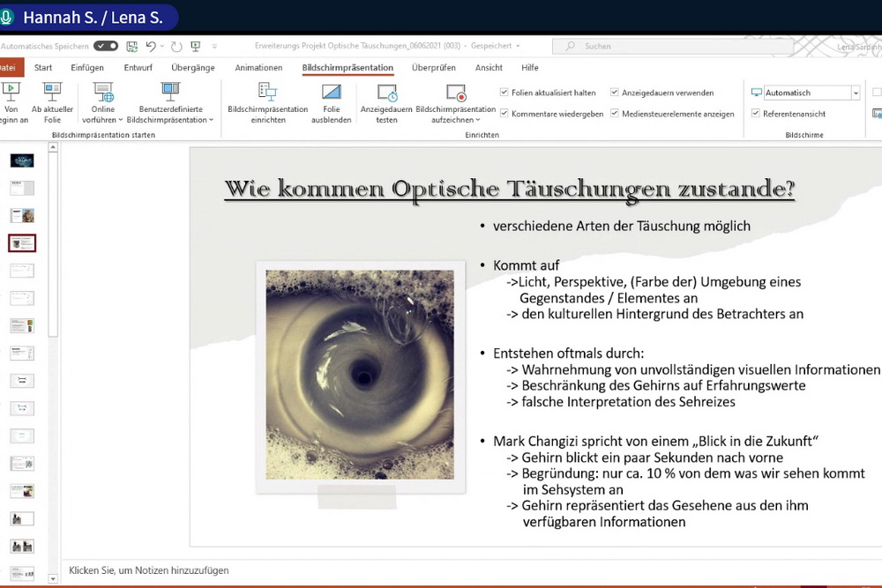The height and width of the screenshot is (588, 882).
Task: Click the save icon in quick access toolbar
Action: [132, 46]
